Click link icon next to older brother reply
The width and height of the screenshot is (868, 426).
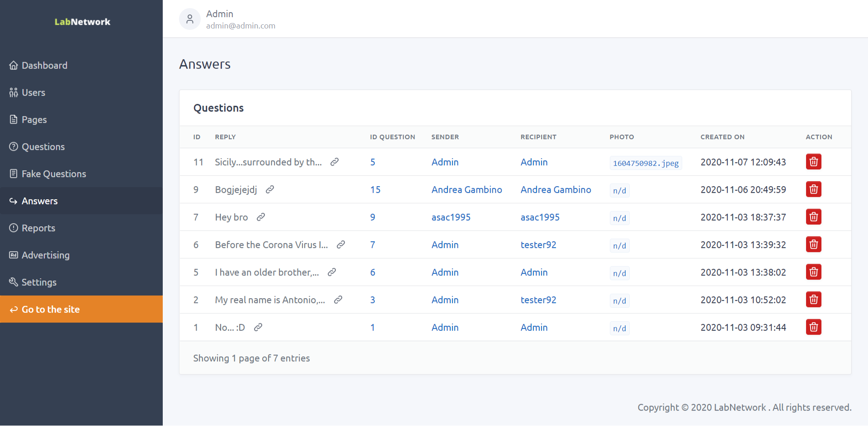coord(332,272)
